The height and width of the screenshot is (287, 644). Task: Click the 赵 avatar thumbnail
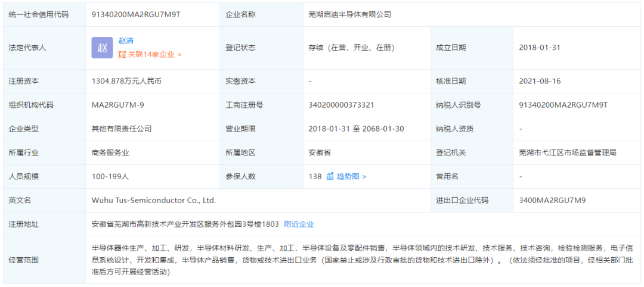point(102,48)
